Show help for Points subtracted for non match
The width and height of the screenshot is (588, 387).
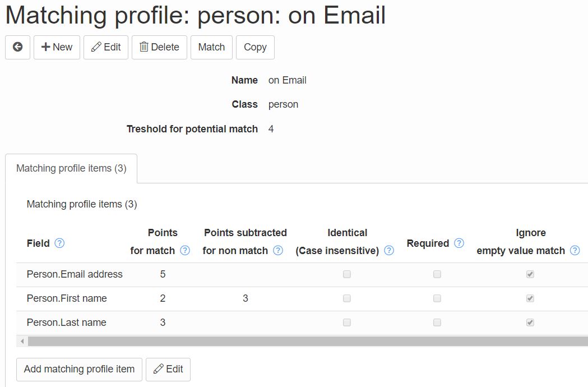pyautogui.click(x=278, y=250)
